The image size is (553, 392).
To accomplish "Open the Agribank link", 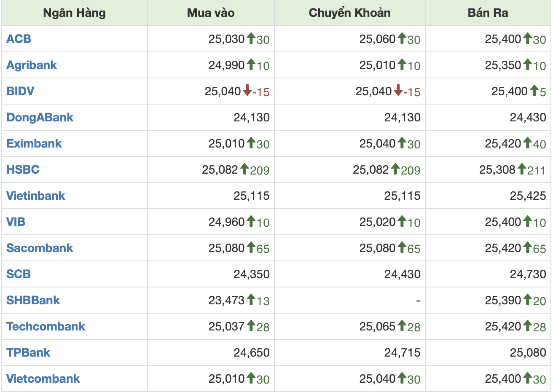I will click(x=32, y=65).
